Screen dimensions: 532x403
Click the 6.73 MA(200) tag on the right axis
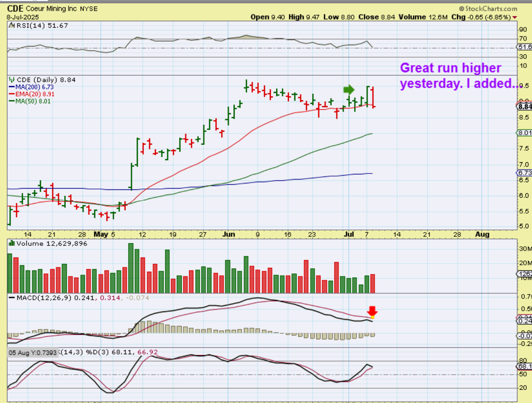pyautogui.click(x=525, y=173)
